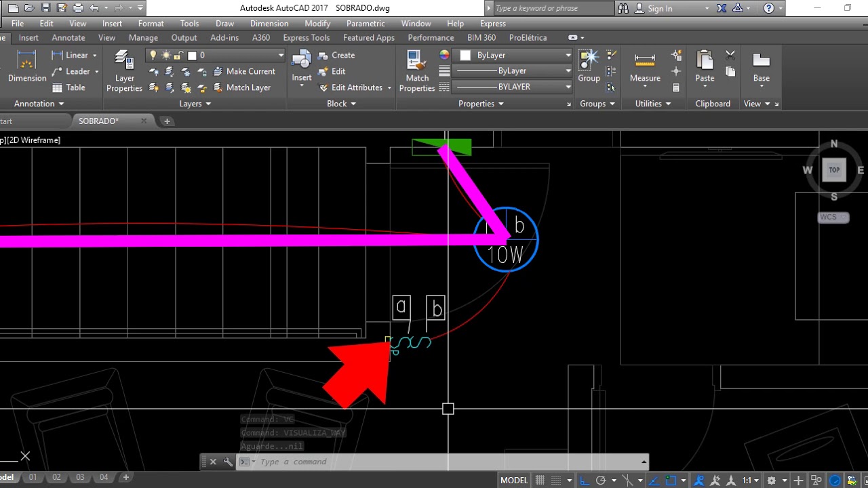Click the Open file folder icon
Image resolution: width=868 pixels, height=488 pixels.
[x=29, y=8]
